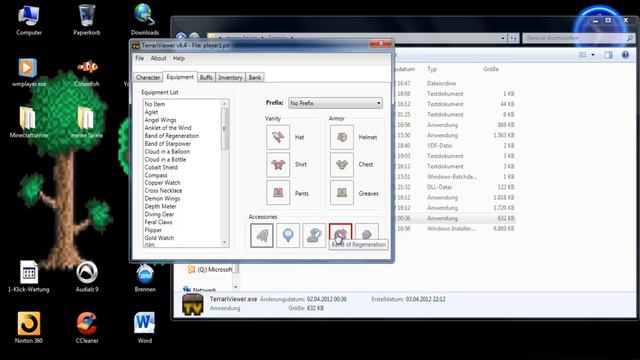Select No Item in equipment list
This screenshot has height=360, width=640.
(x=155, y=104)
